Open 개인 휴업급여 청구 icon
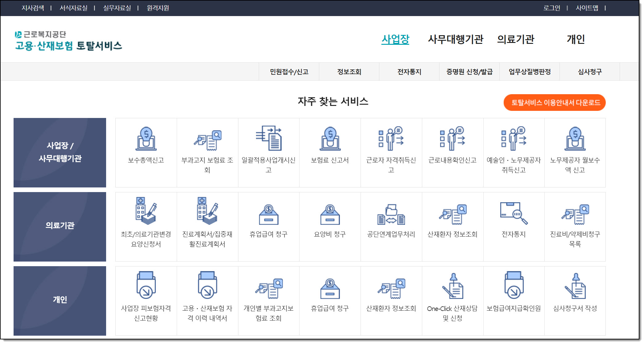644x344 pixels. [x=330, y=289]
